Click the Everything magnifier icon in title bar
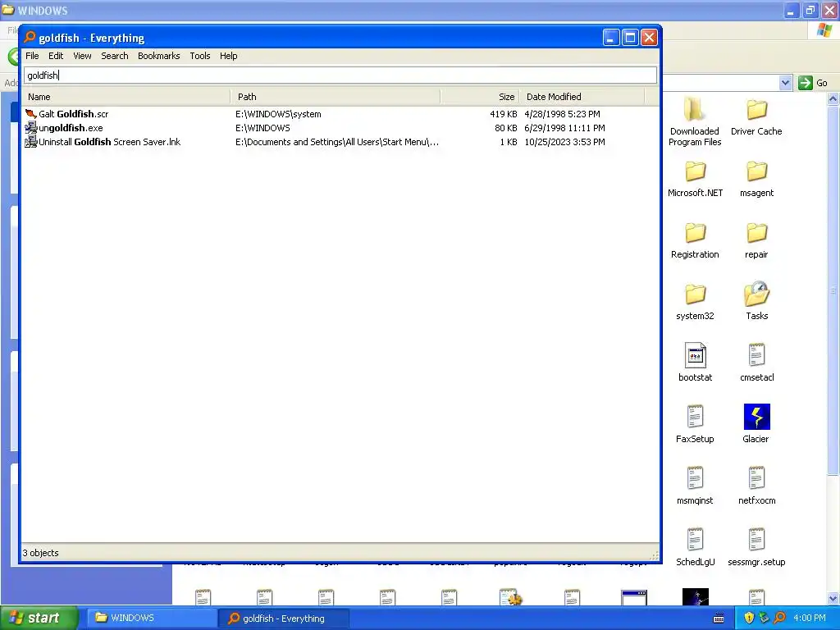The image size is (840, 630). (30, 38)
